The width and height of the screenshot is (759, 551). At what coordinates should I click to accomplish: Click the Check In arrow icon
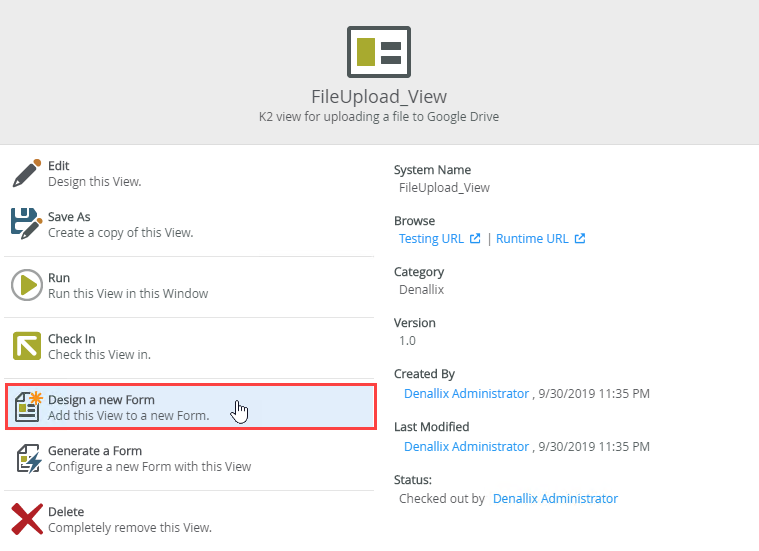(27, 346)
